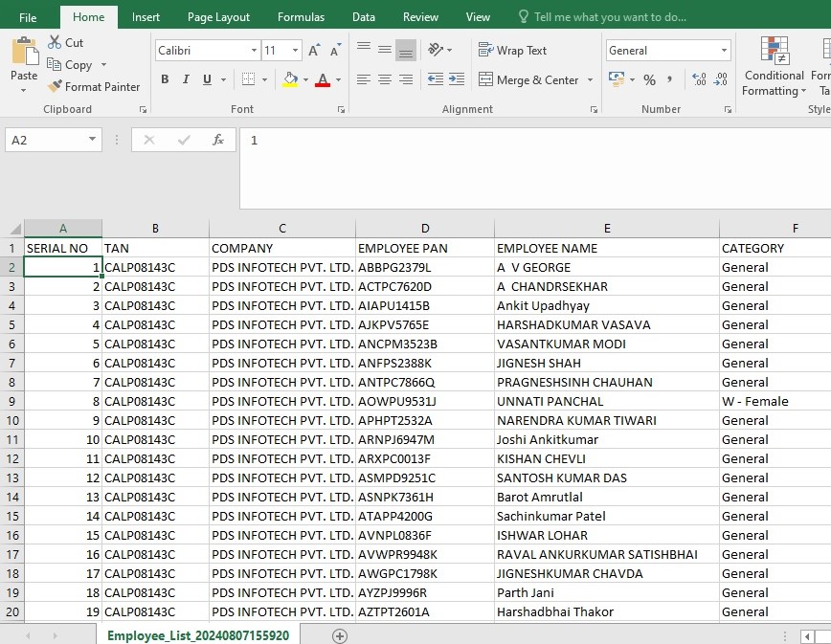Expand the General number format dropdown
831x644 pixels.
click(724, 51)
